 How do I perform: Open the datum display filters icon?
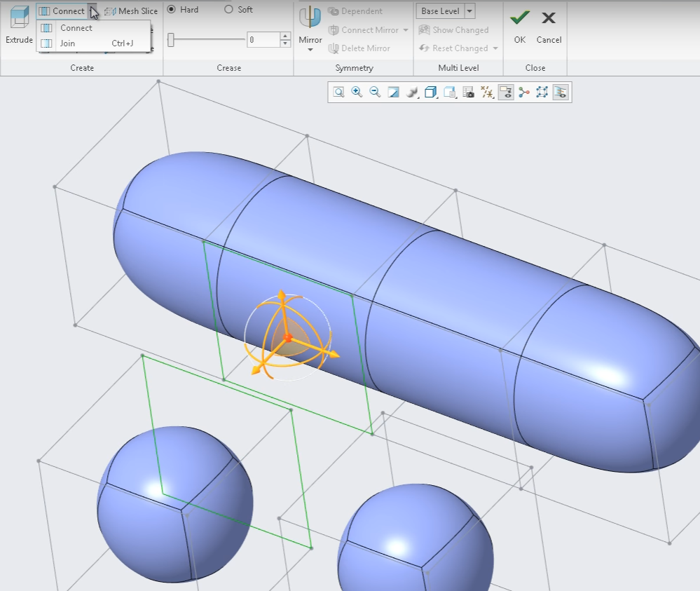pyautogui.click(x=487, y=93)
